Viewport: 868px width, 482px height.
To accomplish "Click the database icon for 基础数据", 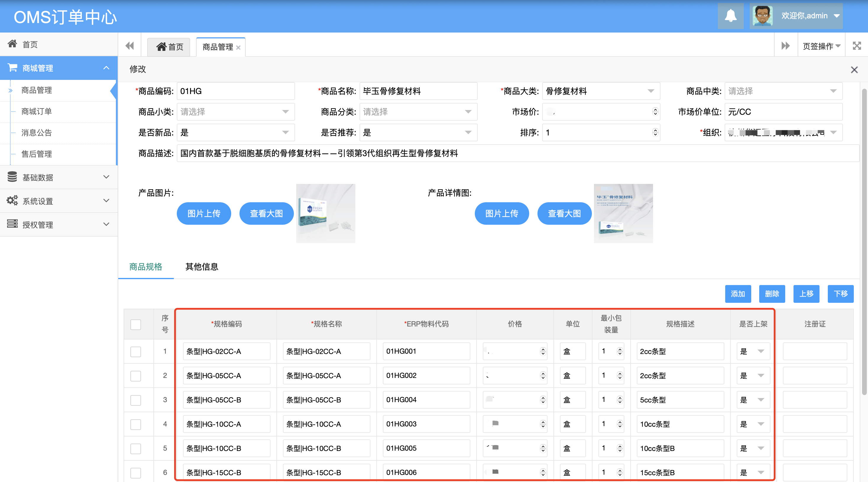I will pyautogui.click(x=12, y=177).
